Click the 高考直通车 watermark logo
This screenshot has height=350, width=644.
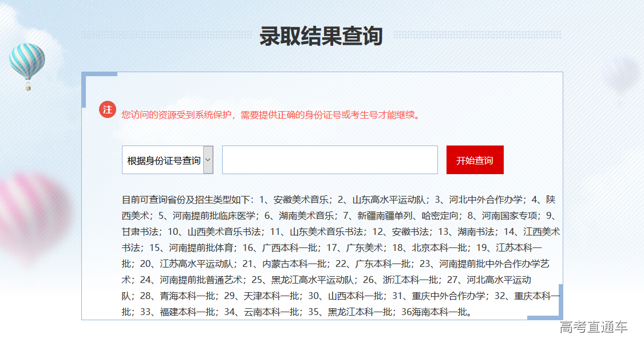[594, 327]
